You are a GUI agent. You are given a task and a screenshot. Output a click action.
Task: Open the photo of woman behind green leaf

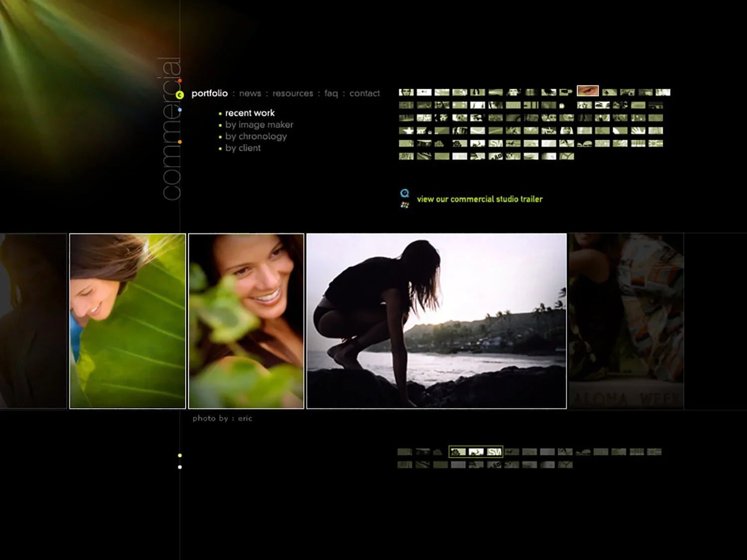pos(127,321)
